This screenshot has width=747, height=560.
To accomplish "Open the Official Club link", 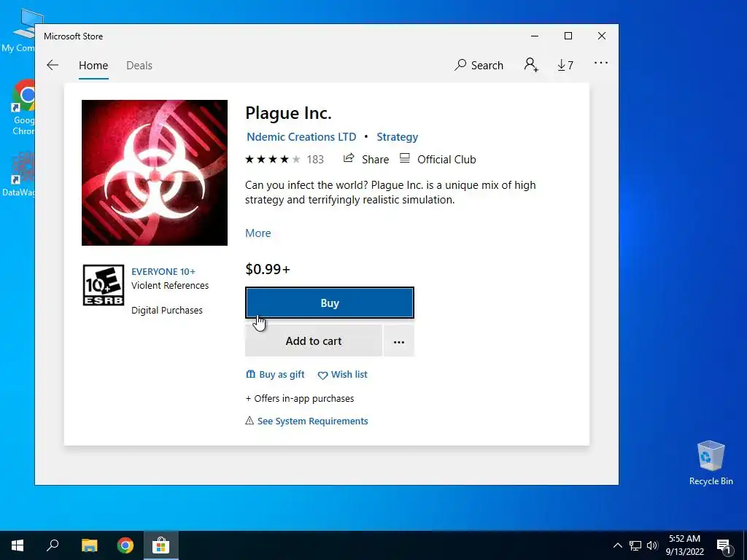I will click(438, 159).
